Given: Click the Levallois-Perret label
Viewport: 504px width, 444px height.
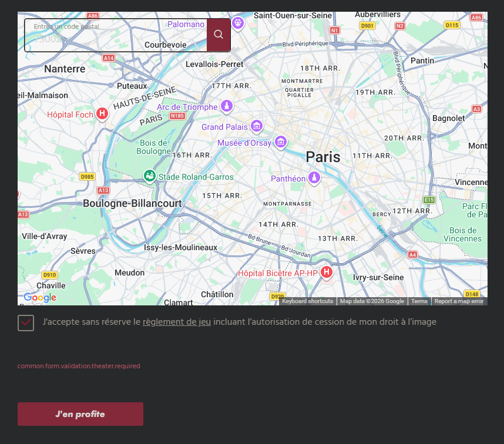Looking at the screenshot, I should click(214, 64).
